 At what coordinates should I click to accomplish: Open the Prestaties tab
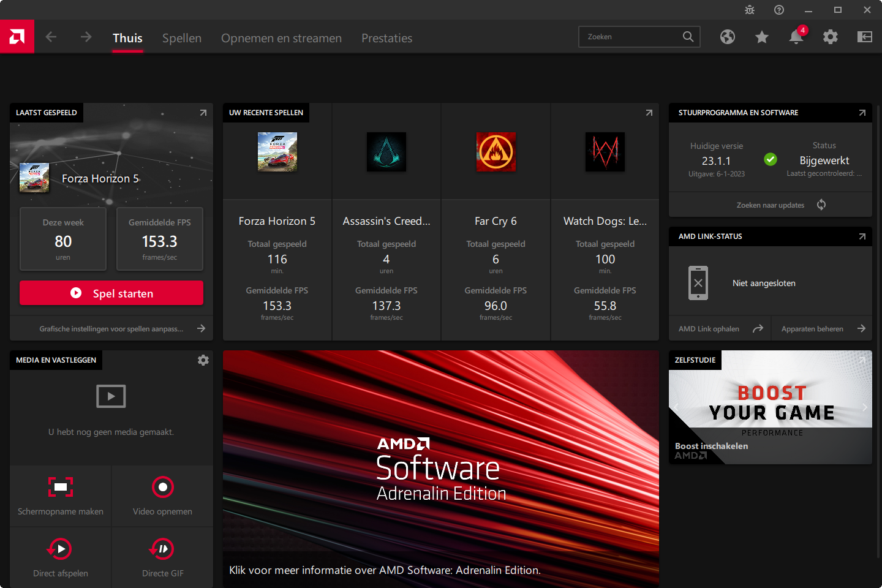pos(386,38)
